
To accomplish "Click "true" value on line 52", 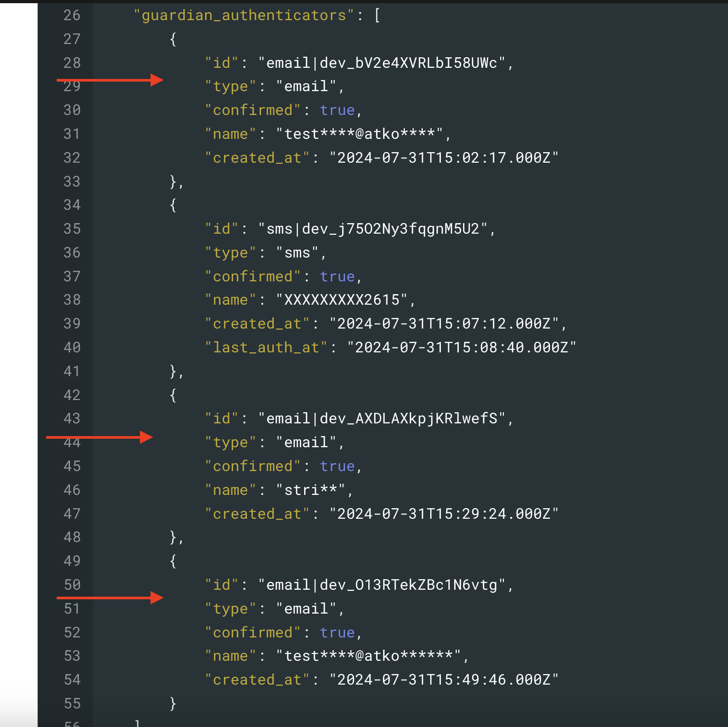I will tap(337, 633).
